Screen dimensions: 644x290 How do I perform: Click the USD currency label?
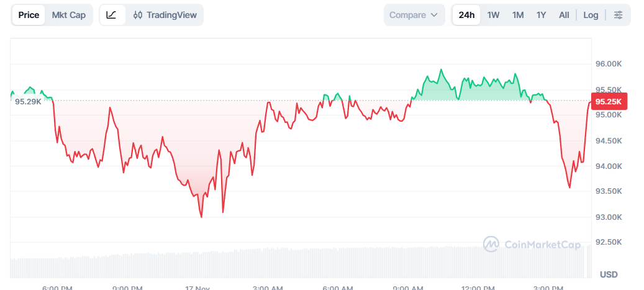point(609,274)
